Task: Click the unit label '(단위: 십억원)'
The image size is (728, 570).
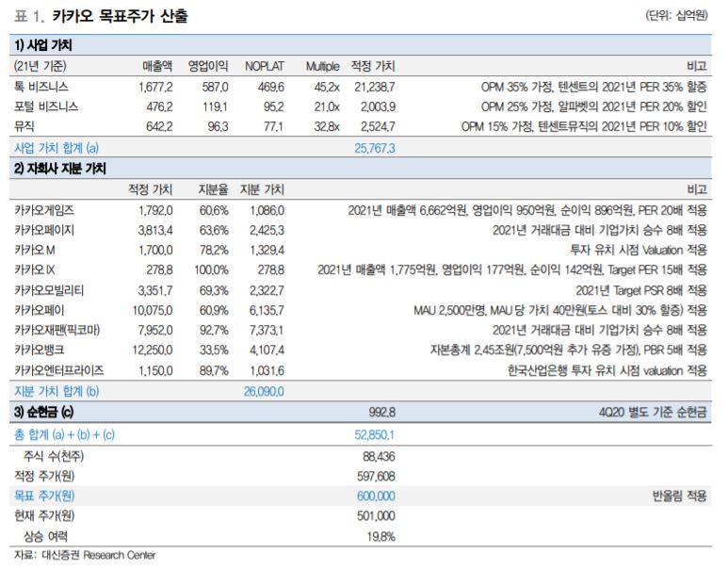Action: 676,15
